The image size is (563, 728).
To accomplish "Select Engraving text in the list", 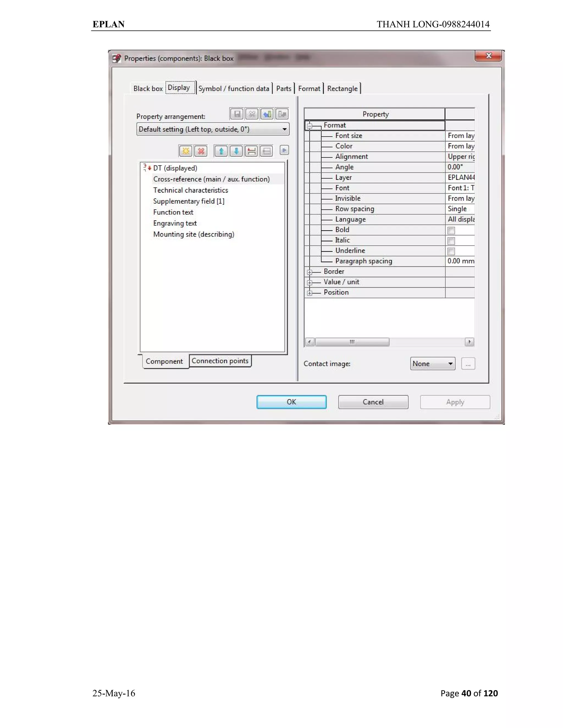I will 175,223.
